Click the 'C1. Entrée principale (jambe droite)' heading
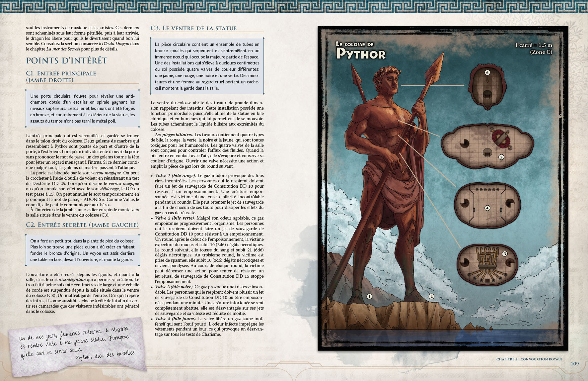 coord(61,76)
